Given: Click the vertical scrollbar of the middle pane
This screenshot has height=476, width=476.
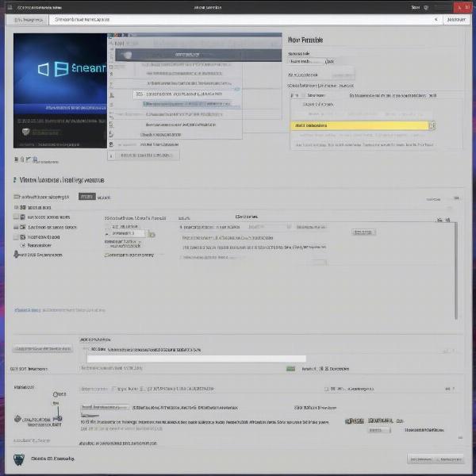Looking at the screenshot, I should click(x=456, y=271).
